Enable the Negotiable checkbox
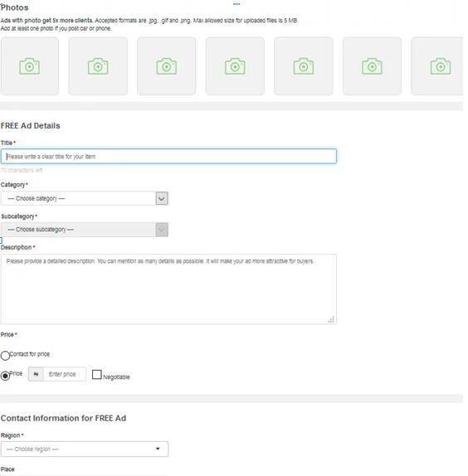 coord(96,375)
